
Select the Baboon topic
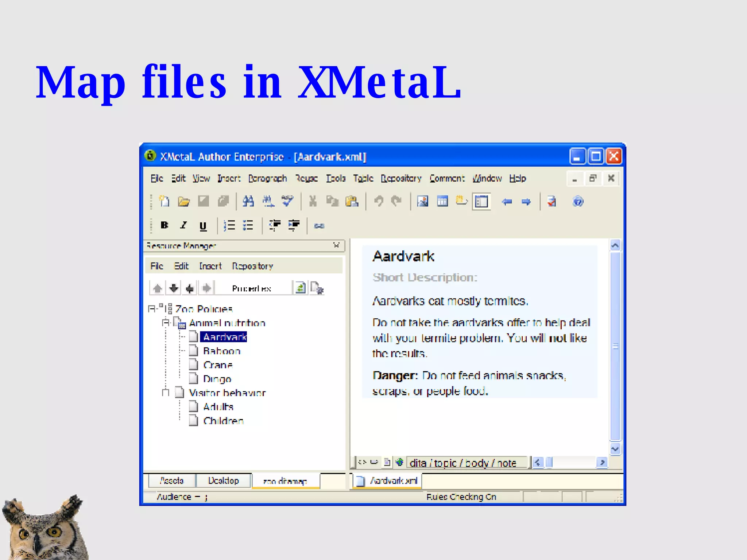coord(222,351)
